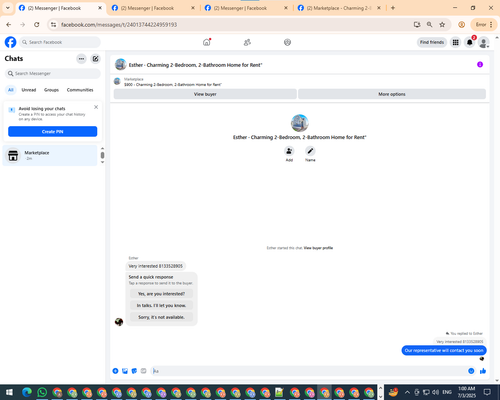Select the Communities chats filter
The height and width of the screenshot is (400, 500).
tap(80, 90)
